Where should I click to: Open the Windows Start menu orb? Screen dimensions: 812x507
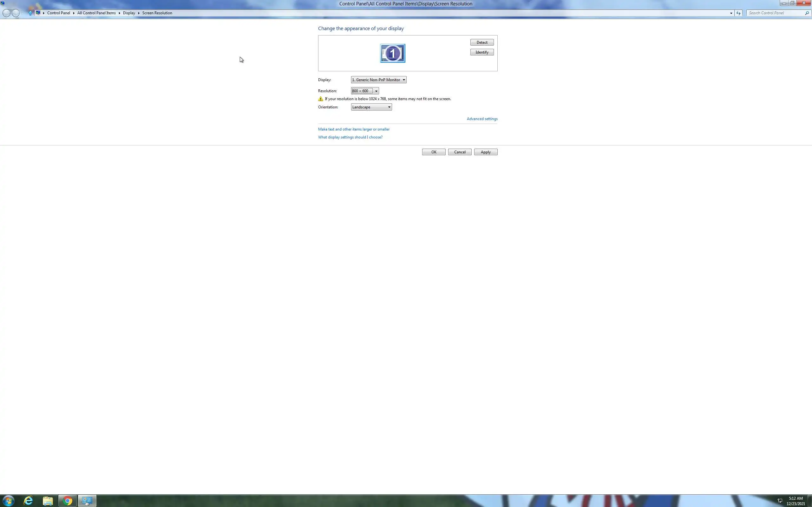pos(8,501)
